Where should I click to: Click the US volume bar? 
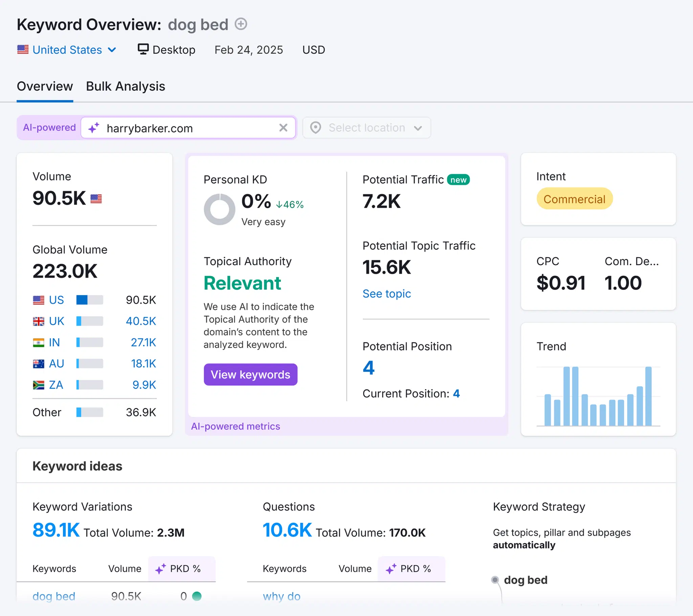(x=90, y=300)
